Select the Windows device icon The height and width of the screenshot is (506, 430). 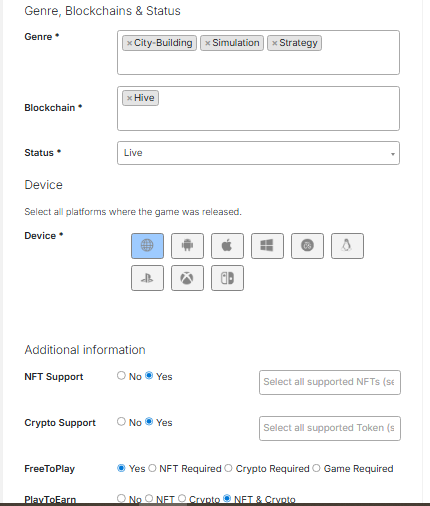(x=267, y=246)
